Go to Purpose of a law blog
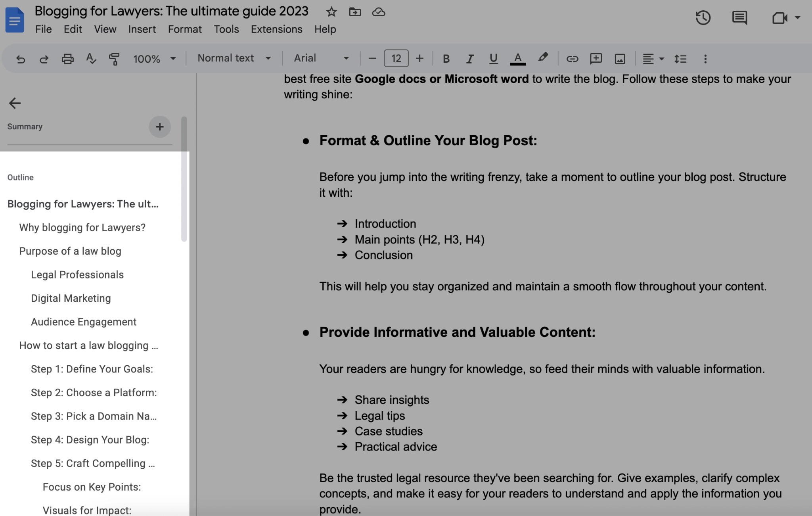Screen dimensions: 812x516 click(x=70, y=251)
